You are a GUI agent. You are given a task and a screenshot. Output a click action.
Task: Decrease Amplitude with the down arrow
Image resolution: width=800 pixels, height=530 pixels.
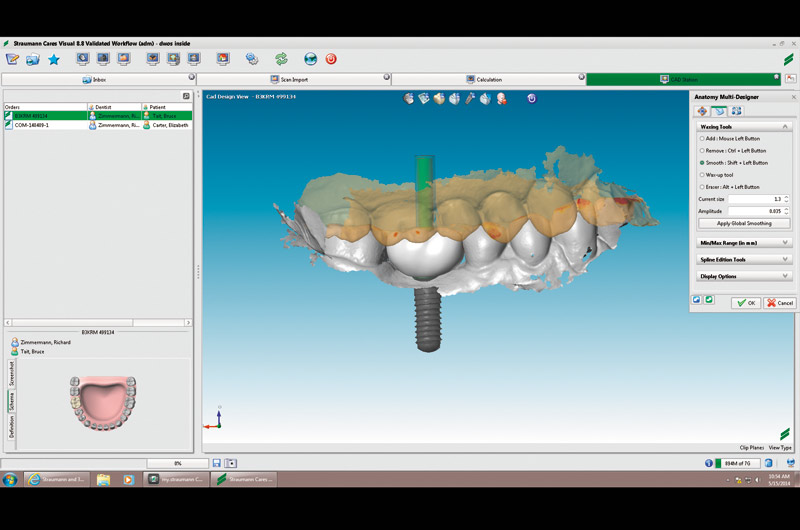tap(786, 213)
